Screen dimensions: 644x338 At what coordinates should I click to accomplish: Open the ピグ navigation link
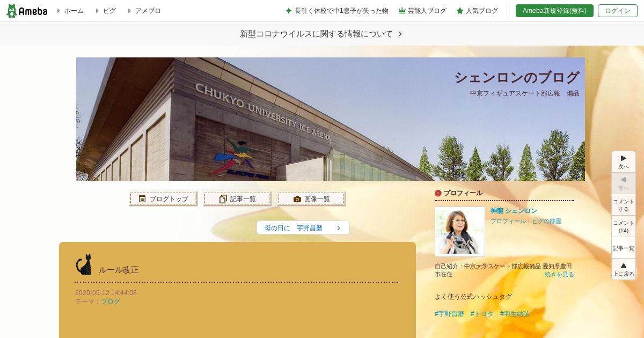[x=109, y=11]
